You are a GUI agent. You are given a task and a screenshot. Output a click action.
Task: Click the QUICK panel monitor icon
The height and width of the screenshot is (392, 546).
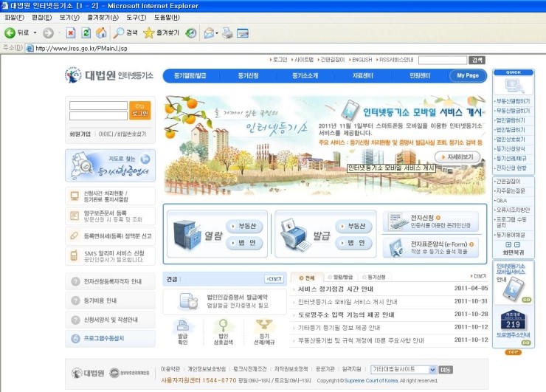coord(514,86)
